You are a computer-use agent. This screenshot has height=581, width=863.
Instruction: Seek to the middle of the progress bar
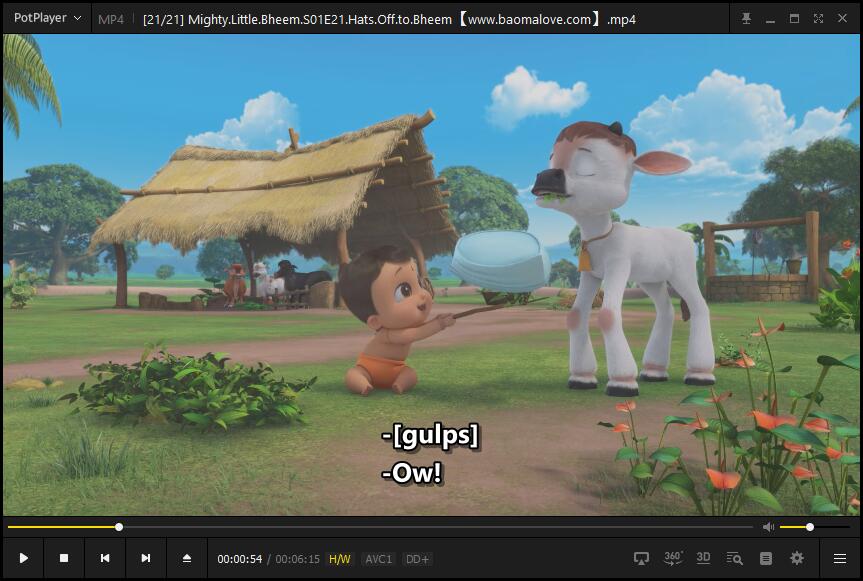click(x=380, y=527)
